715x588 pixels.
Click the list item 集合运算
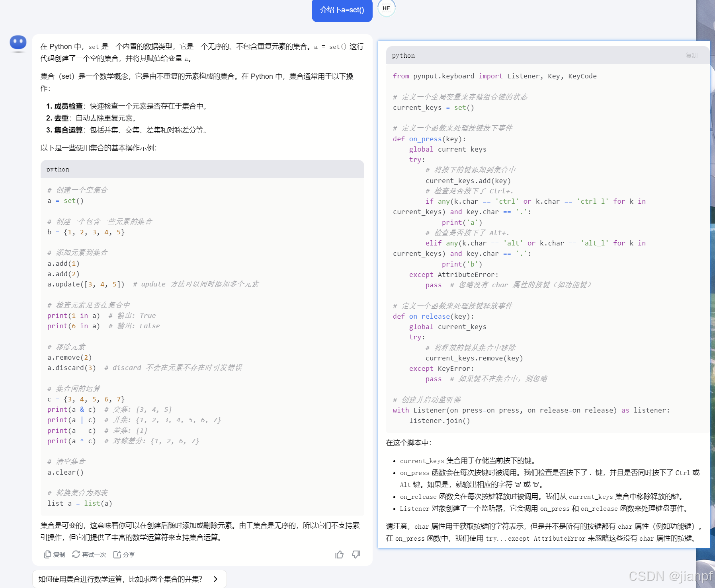(127, 130)
